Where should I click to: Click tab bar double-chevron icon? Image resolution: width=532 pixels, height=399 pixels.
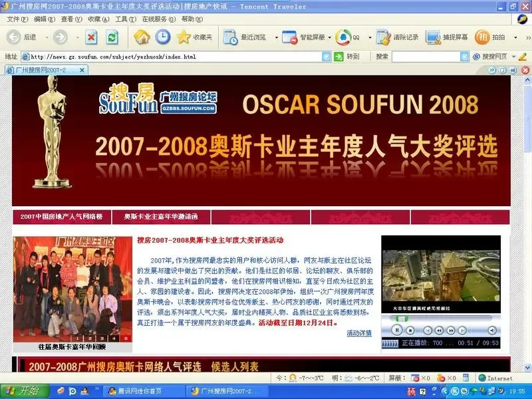(x=492, y=70)
